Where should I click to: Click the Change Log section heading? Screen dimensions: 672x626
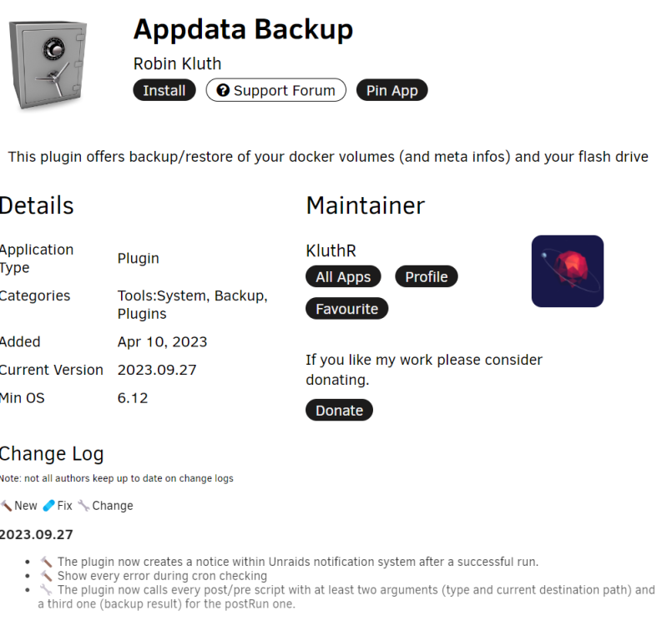pos(52,454)
